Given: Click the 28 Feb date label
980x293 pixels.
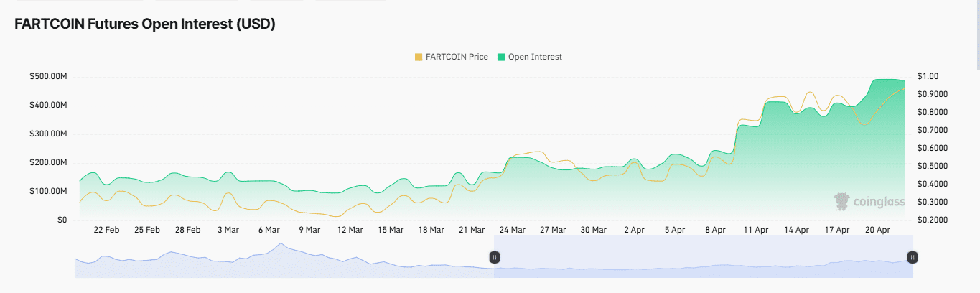Looking at the screenshot, I should tap(187, 230).
